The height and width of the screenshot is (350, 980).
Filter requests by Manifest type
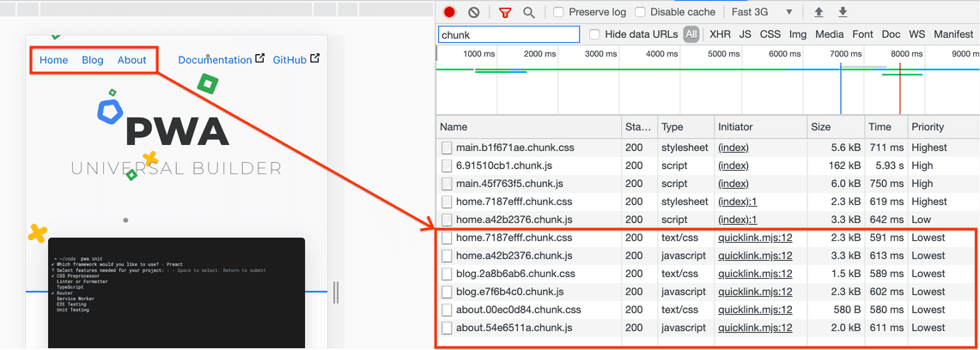click(953, 34)
